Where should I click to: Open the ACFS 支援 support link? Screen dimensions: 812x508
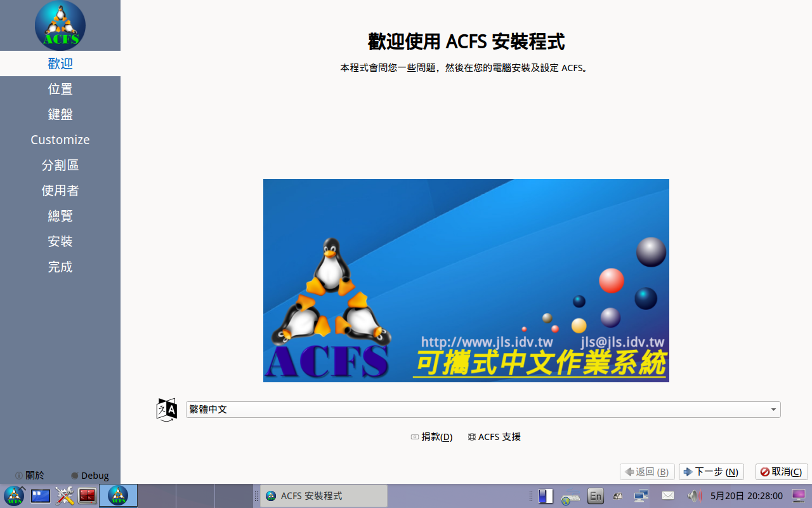pyautogui.click(x=494, y=437)
